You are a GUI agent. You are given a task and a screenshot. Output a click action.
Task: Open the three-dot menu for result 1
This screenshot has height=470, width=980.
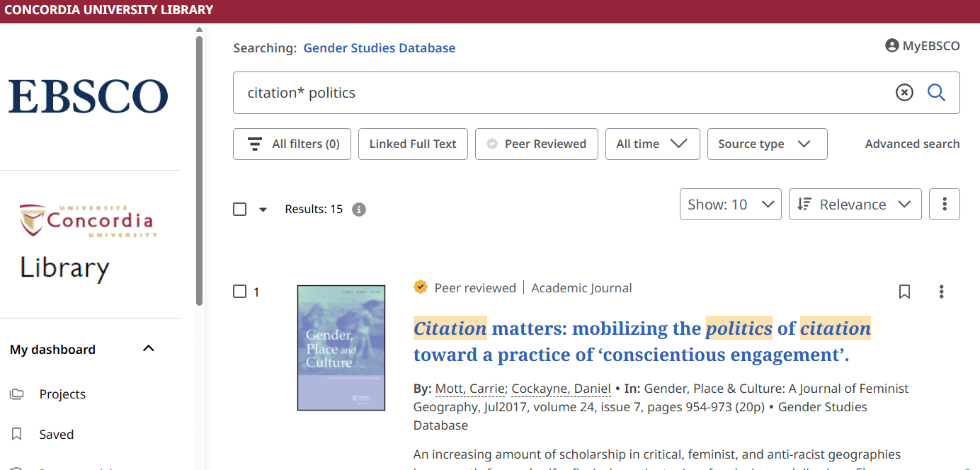(x=941, y=291)
